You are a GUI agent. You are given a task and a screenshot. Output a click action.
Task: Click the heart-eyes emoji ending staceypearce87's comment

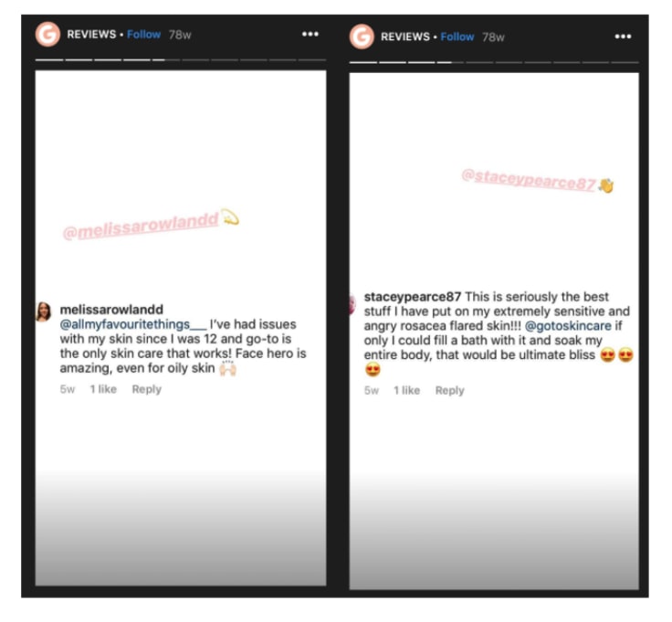point(373,370)
